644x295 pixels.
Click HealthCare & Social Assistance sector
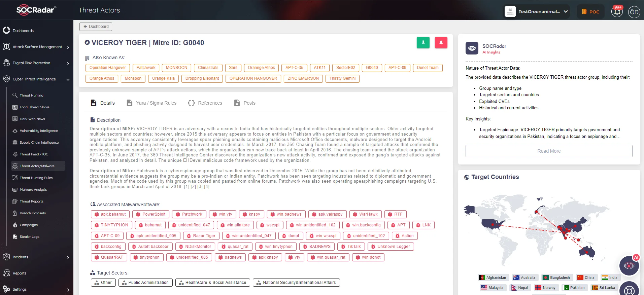(213, 283)
